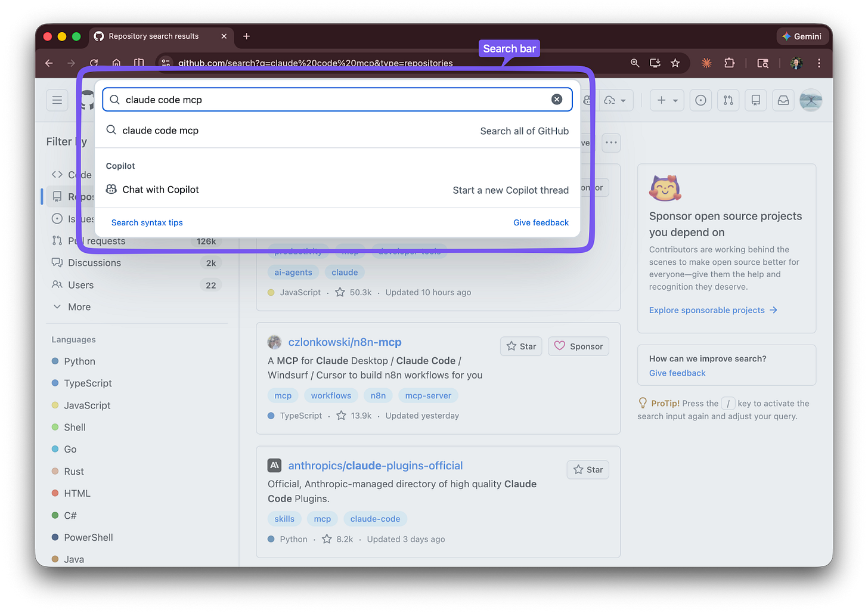The image size is (868, 613).
Task: Open pull requests icon in GitHub header
Action: 728,100
